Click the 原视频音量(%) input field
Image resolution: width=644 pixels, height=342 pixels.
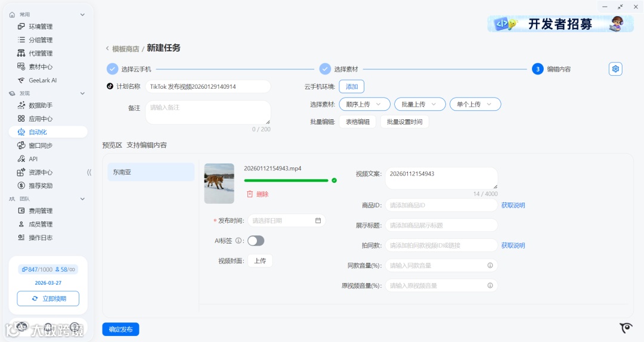coord(441,286)
